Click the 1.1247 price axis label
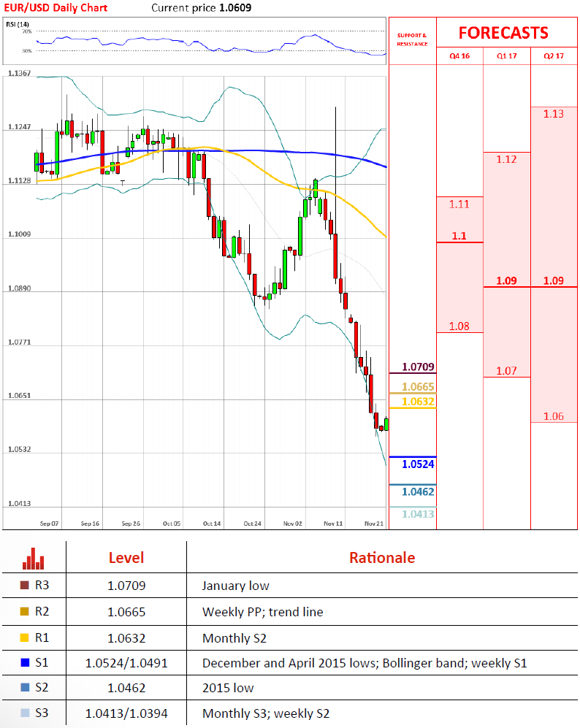 (19, 127)
